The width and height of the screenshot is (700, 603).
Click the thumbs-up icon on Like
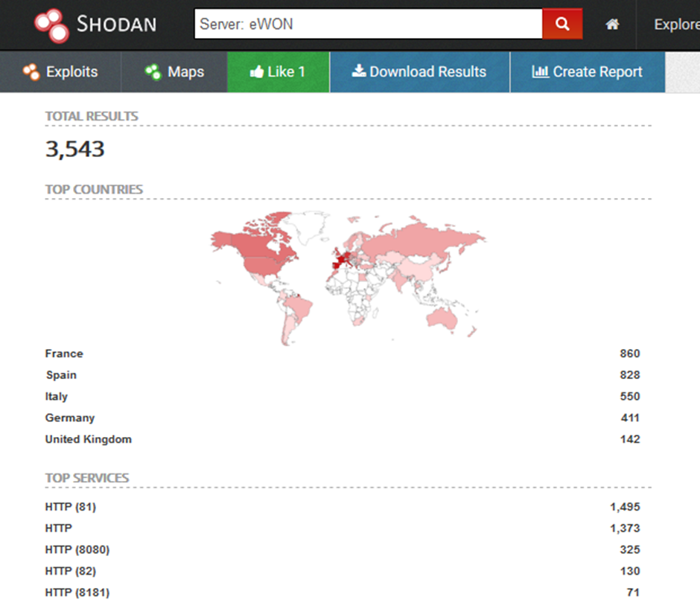(257, 71)
